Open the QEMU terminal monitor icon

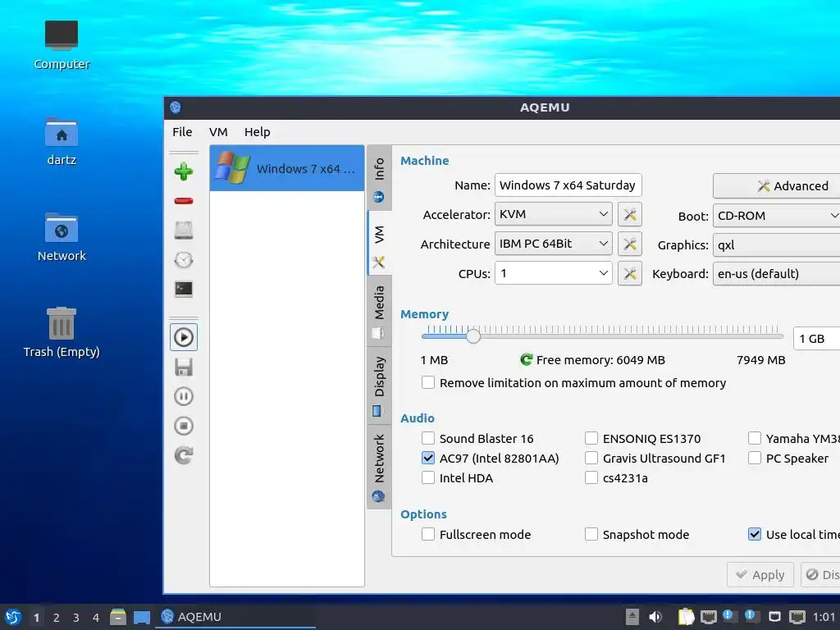click(x=184, y=290)
